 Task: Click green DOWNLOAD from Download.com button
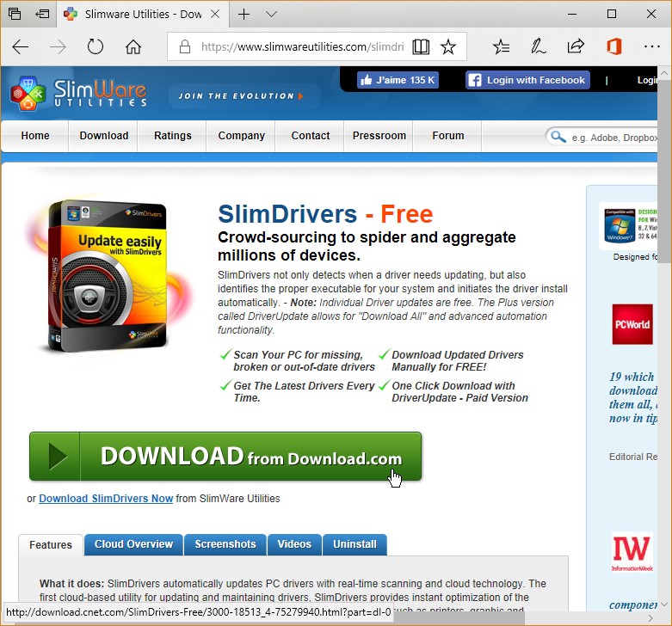pos(225,457)
